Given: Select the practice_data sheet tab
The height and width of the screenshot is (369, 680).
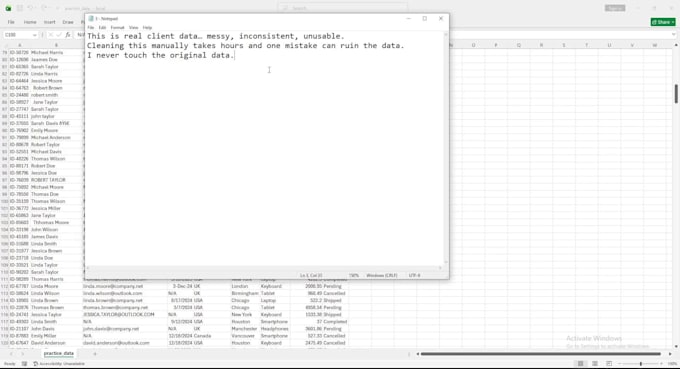Looking at the screenshot, I should click(59, 354).
